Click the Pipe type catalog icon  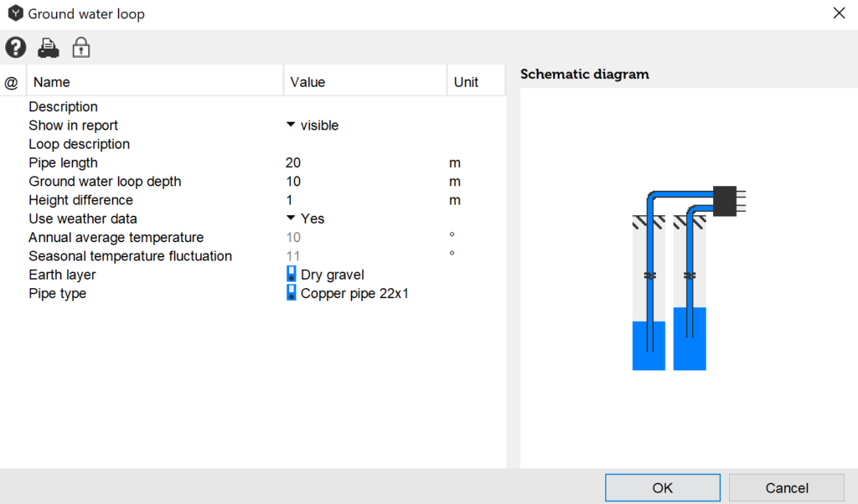coord(292,293)
